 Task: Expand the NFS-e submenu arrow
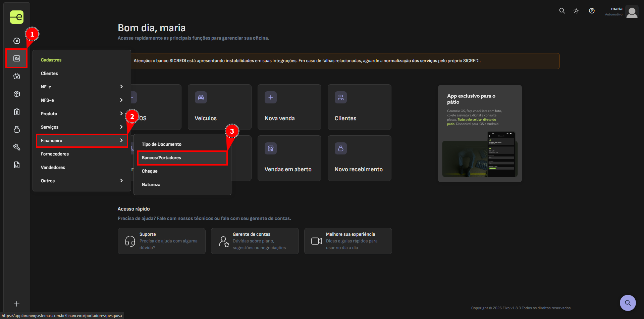pos(121,100)
